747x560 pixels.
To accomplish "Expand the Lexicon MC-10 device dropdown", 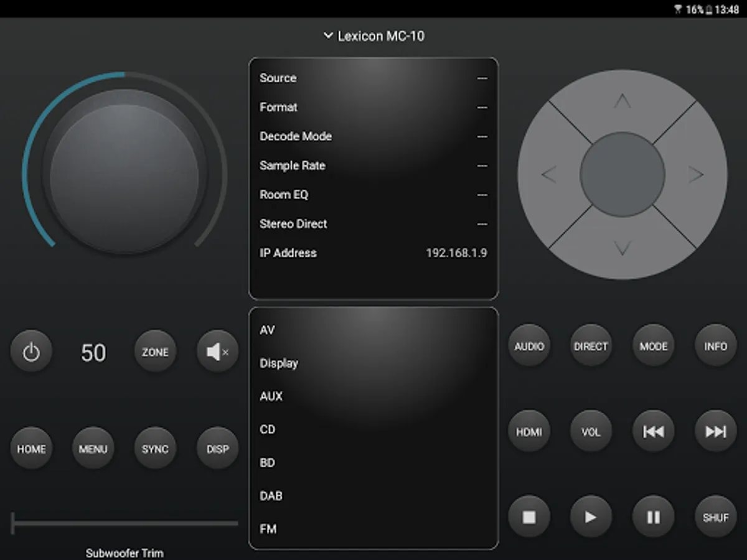I will 374,36.
